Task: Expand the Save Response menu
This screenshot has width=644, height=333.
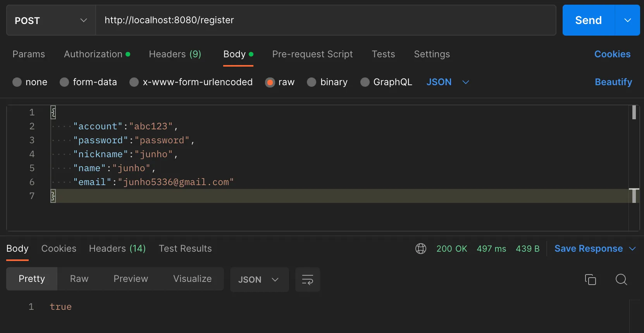Action: point(632,249)
